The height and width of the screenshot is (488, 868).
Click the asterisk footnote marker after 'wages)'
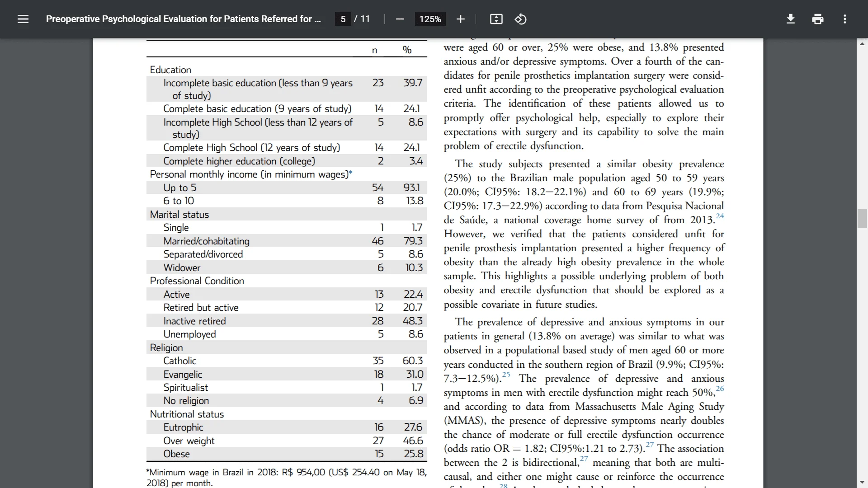(x=350, y=174)
